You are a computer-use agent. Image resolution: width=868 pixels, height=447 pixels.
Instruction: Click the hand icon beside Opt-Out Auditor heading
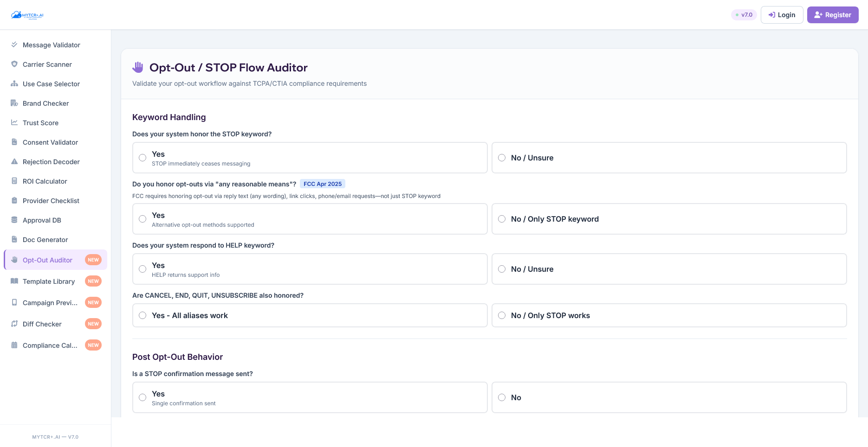[x=137, y=67]
